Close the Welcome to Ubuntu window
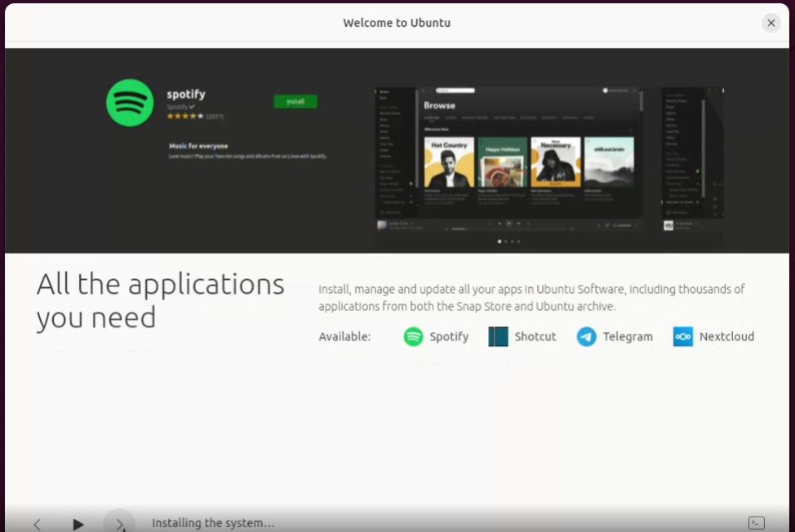The width and height of the screenshot is (795, 532). [x=771, y=23]
